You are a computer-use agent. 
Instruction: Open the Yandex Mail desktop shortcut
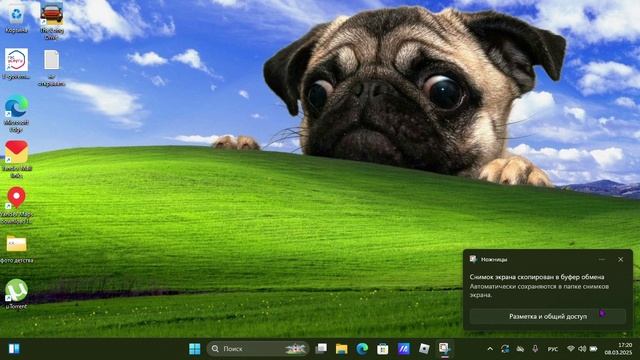coord(16,159)
